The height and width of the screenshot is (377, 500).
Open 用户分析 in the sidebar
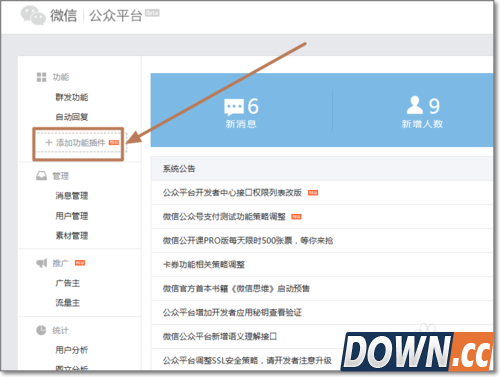(x=72, y=350)
